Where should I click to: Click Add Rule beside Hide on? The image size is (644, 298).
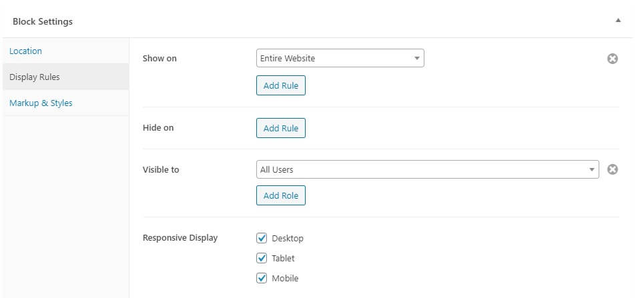point(281,128)
